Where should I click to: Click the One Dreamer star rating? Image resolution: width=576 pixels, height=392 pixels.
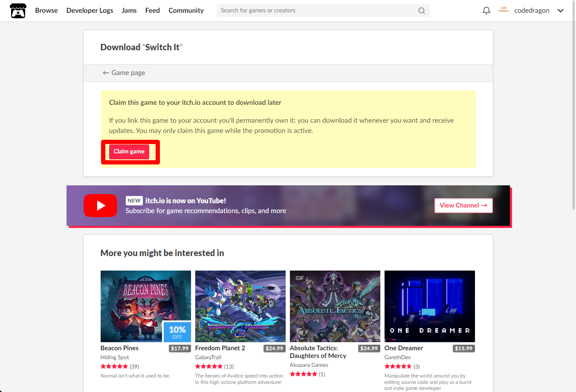pos(398,366)
